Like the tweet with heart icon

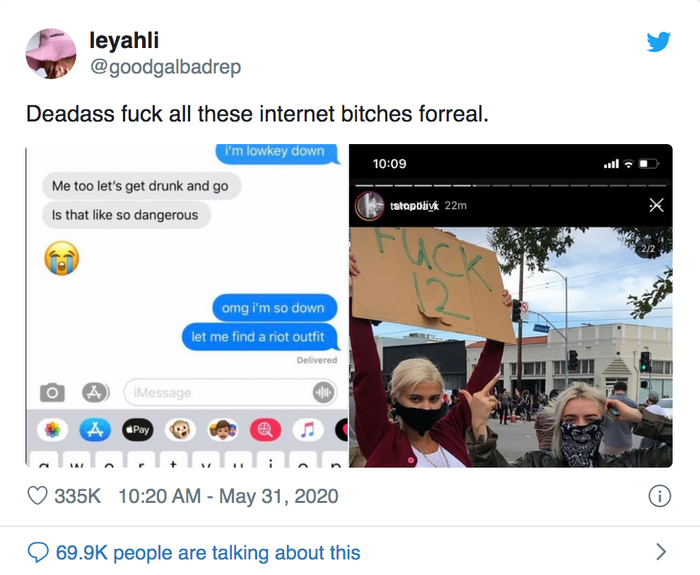pyautogui.click(x=38, y=496)
